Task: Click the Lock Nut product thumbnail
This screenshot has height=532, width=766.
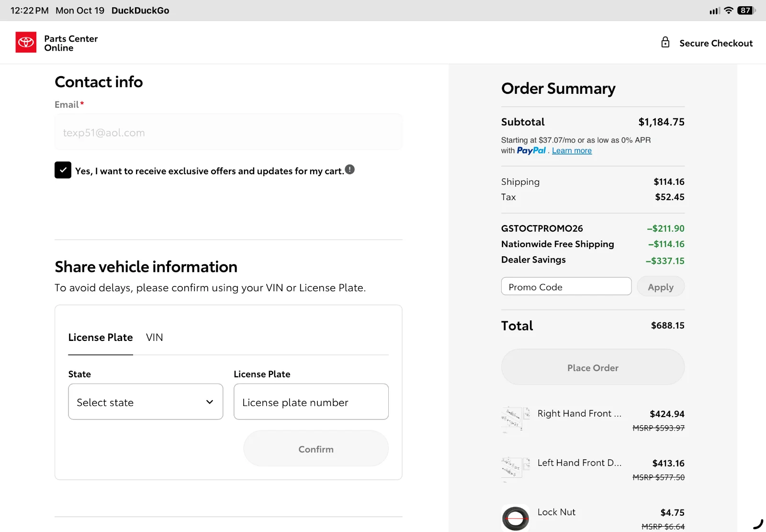Action: point(516,518)
